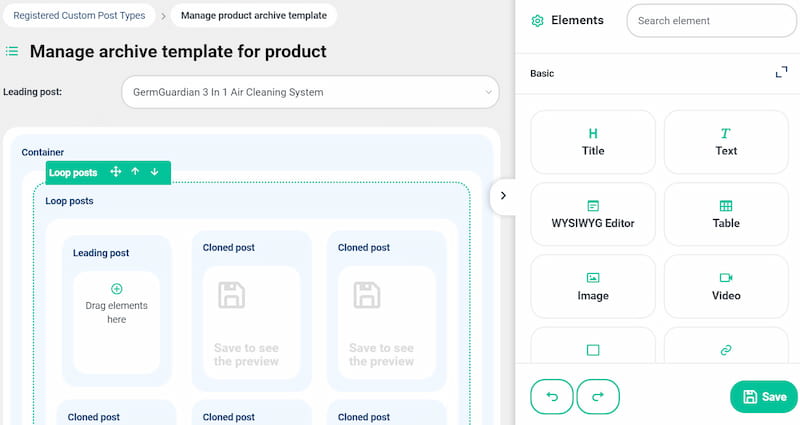Screen dimensions: 800x425
Task: Select the link element icon
Action: click(x=726, y=350)
